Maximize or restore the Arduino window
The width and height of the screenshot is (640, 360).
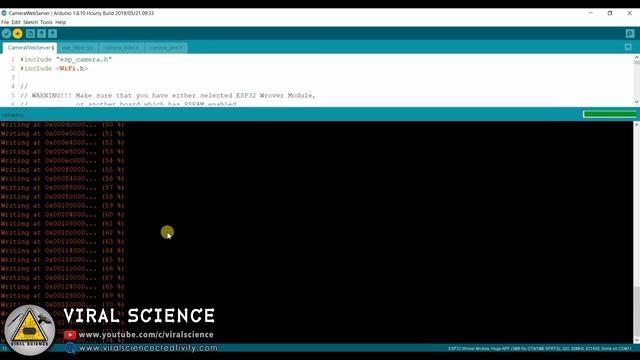[610, 13]
